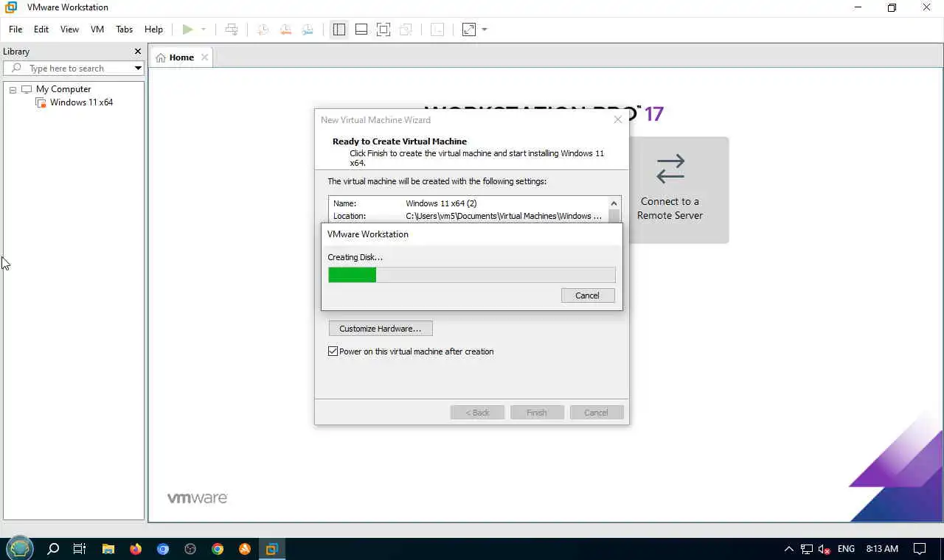944x560 pixels.
Task: Click the wizard's bottom Cancel button
Action: [x=597, y=413]
